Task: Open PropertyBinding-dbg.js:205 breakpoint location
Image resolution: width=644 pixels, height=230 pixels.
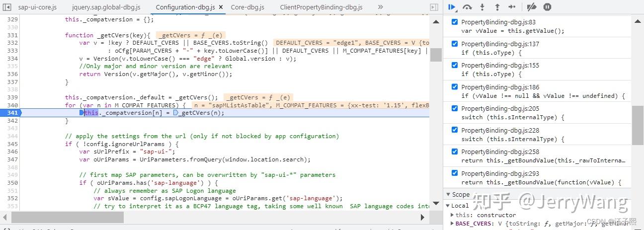Action: click(x=500, y=108)
